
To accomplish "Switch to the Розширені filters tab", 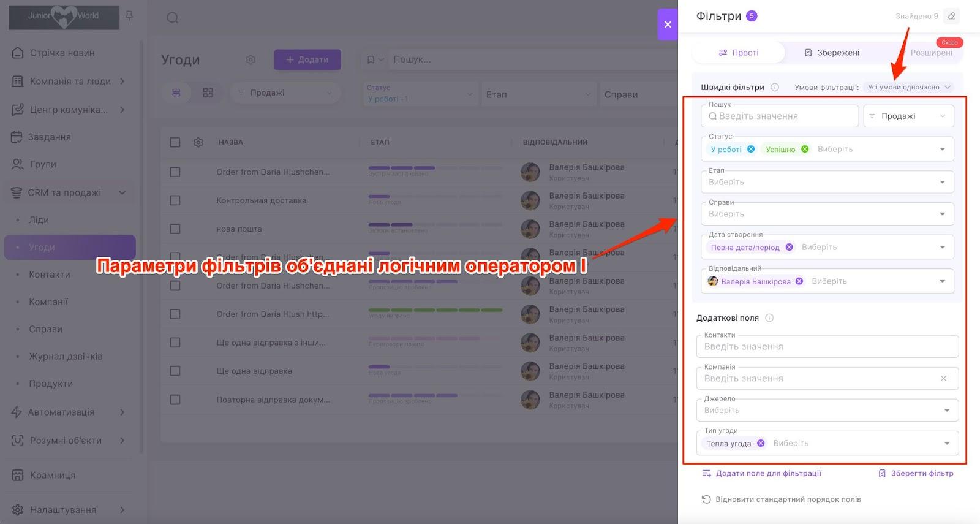I will 931,53.
